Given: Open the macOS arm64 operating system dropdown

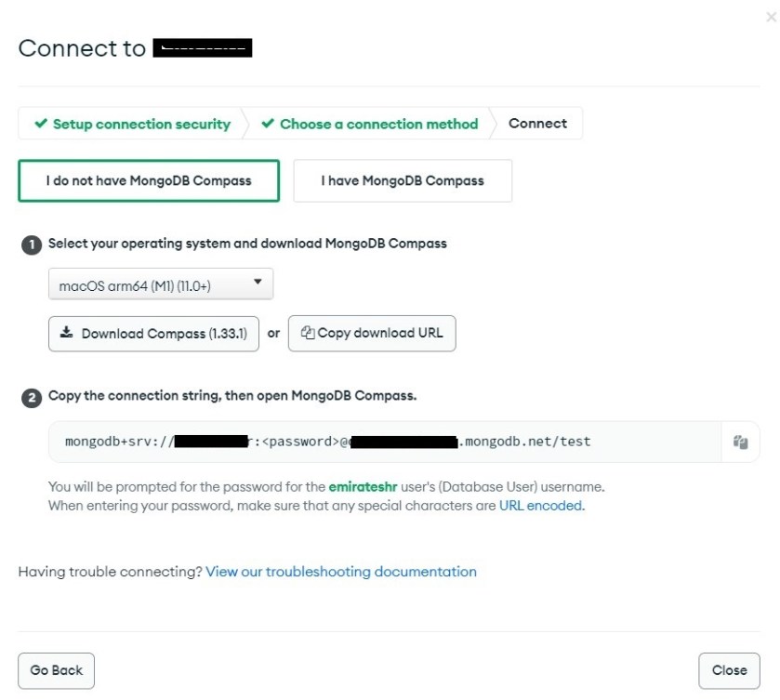Looking at the screenshot, I should pos(160,285).
